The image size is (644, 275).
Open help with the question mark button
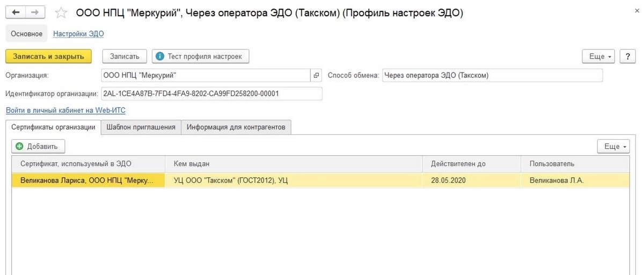click(627, 56)
